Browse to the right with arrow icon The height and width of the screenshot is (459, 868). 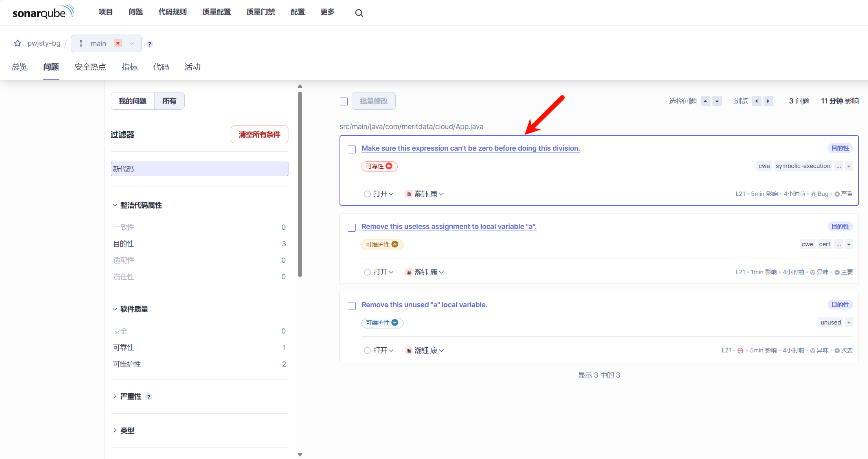pos(768,101)
